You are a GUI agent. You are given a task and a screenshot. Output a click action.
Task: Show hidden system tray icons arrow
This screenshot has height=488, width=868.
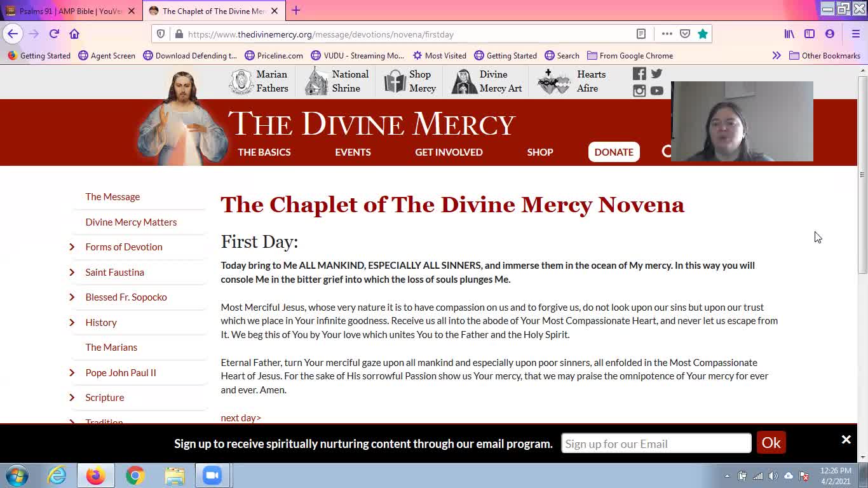pos(727,476)
